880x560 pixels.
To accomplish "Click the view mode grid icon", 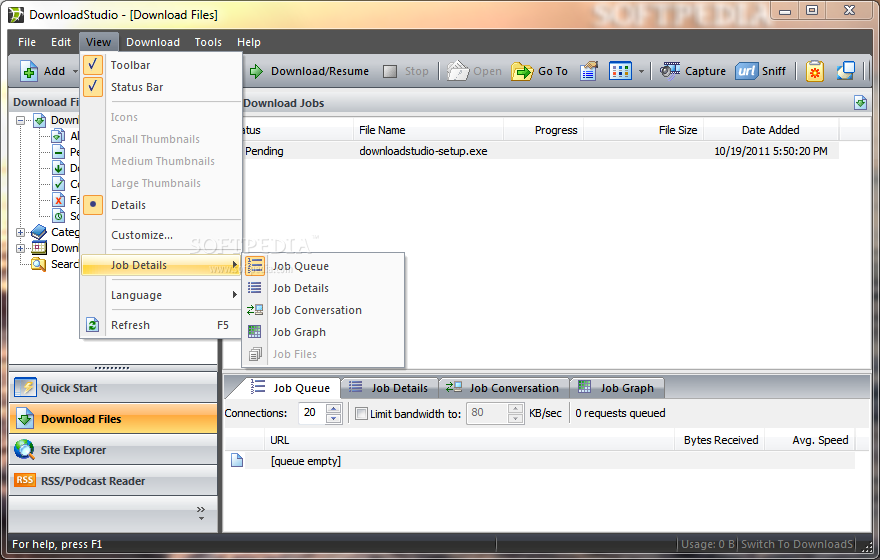I will point(620,71).
